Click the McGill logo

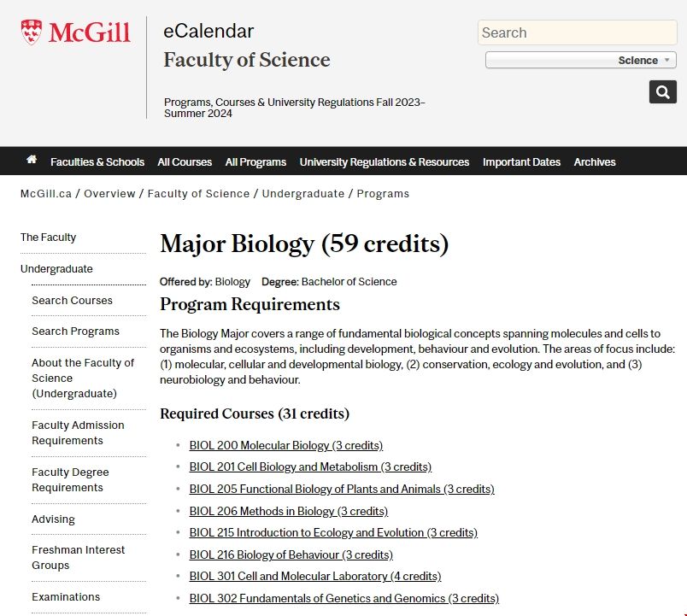pyautogui.click(x=75, y=32)
